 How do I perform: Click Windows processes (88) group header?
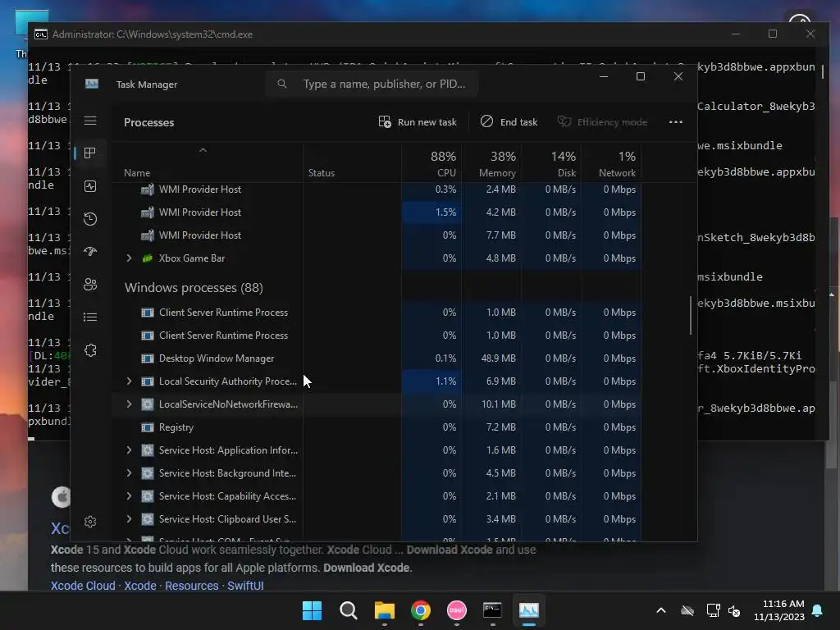pos(194,288)
